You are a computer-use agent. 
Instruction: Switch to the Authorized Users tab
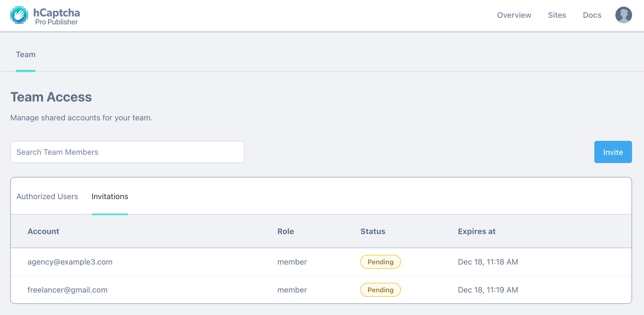point(47,197)
